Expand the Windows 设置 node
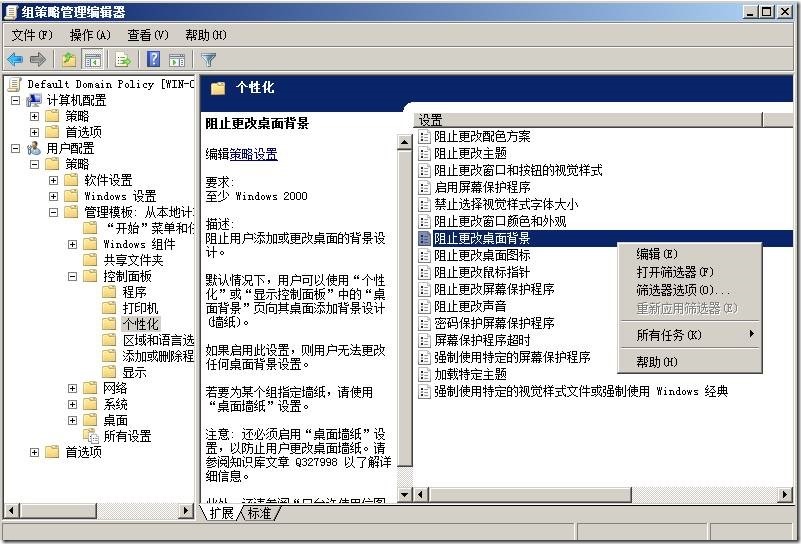 coord(54,196)
